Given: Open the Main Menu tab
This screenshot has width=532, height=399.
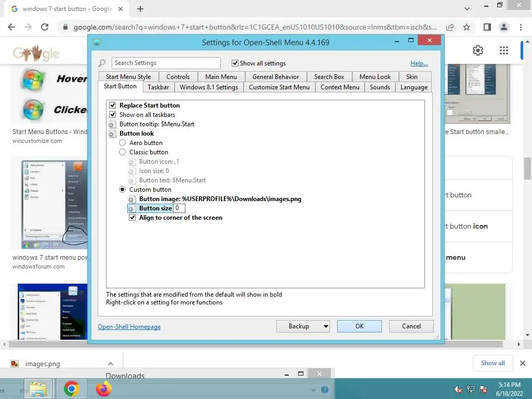Looking at the screenshot, I should pos(221,77).
